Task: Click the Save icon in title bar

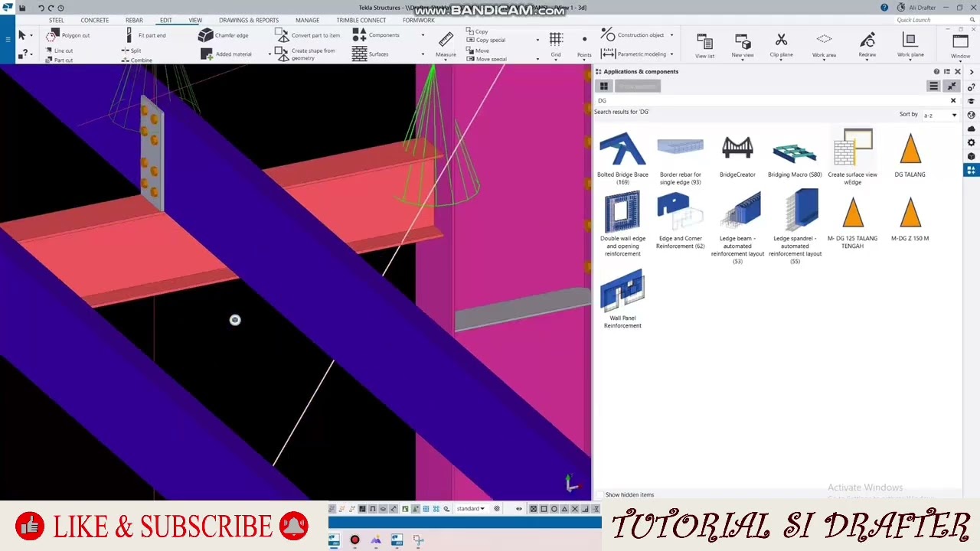Action: click(22, 8)
